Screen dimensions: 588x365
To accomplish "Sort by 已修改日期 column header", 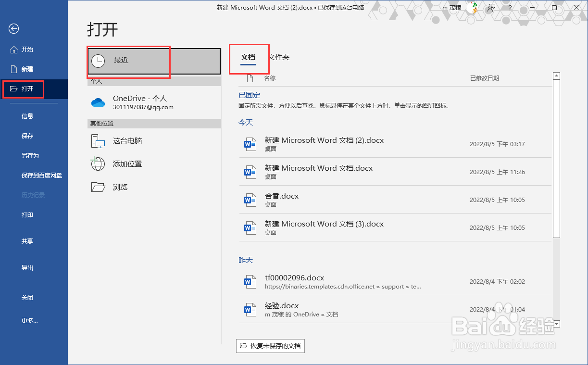I will pyautogui.click(x=485, y=78).
